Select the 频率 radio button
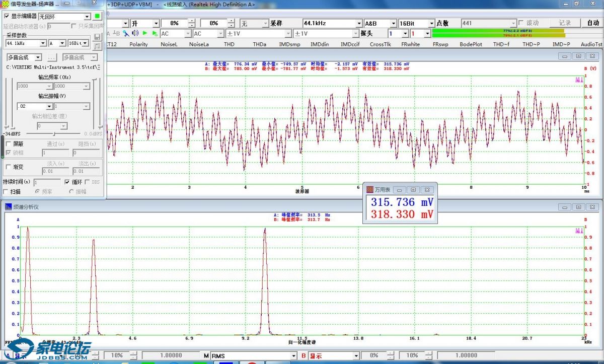Screen dimensions: 604x364 pos(37,191)
